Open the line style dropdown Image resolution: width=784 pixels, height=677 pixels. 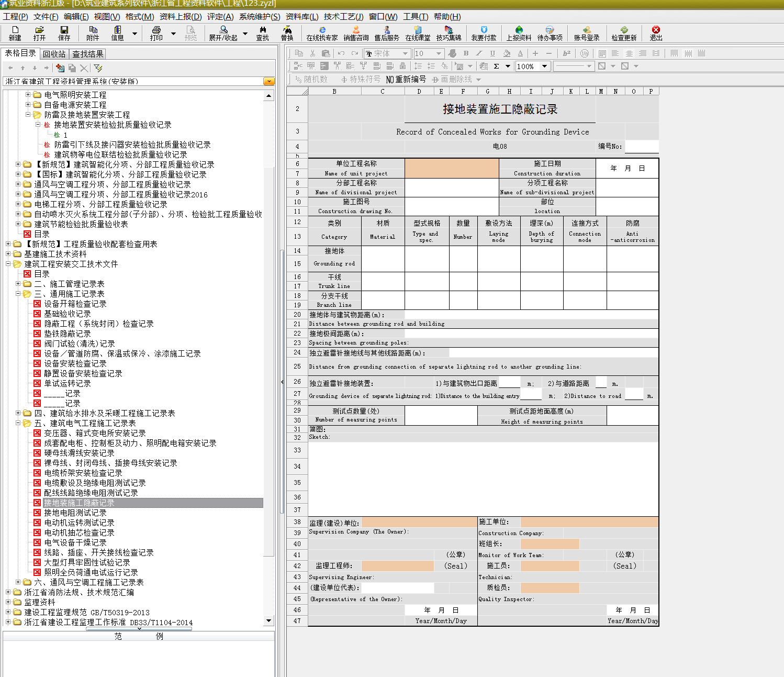(589, 66)
